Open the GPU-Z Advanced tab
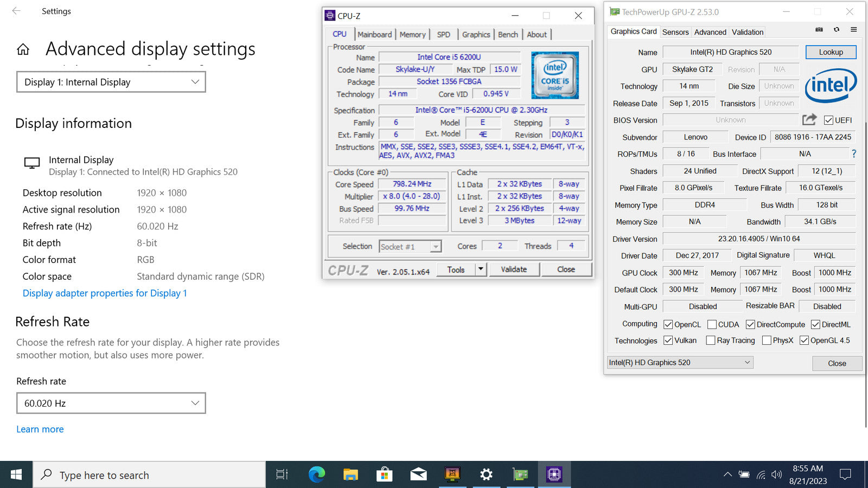 click(710, 32)
